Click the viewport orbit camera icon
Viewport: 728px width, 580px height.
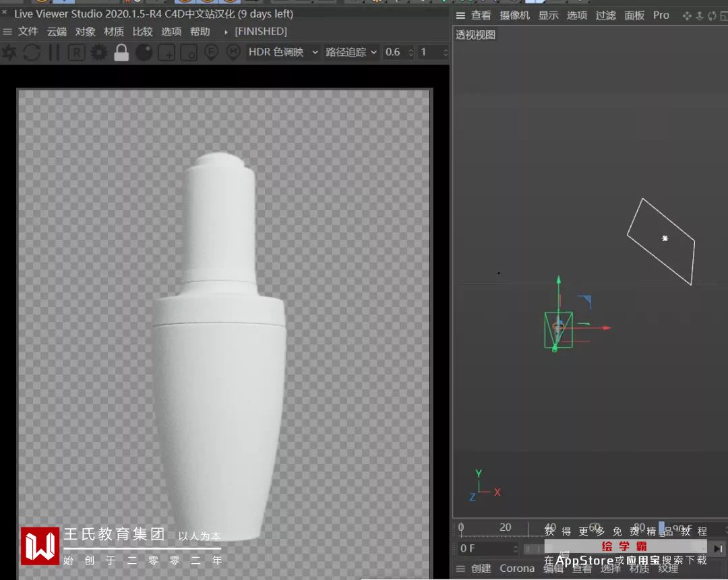(712, 16)
